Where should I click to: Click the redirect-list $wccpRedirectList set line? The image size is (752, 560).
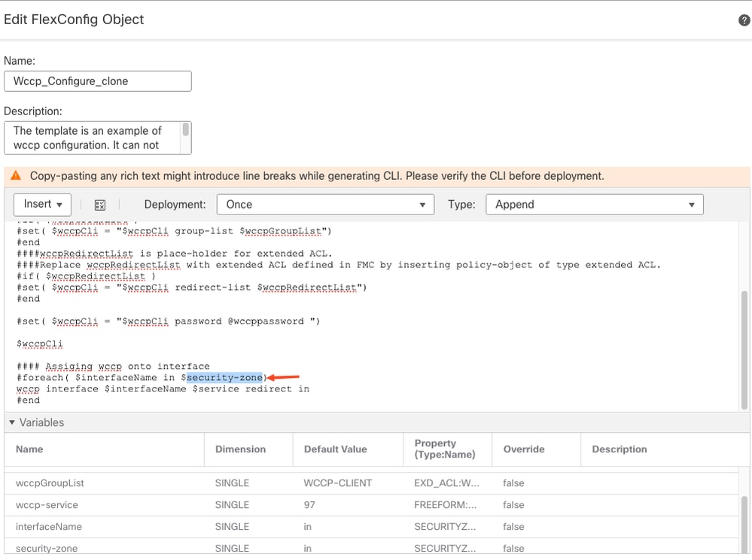[x=192, y=288]
